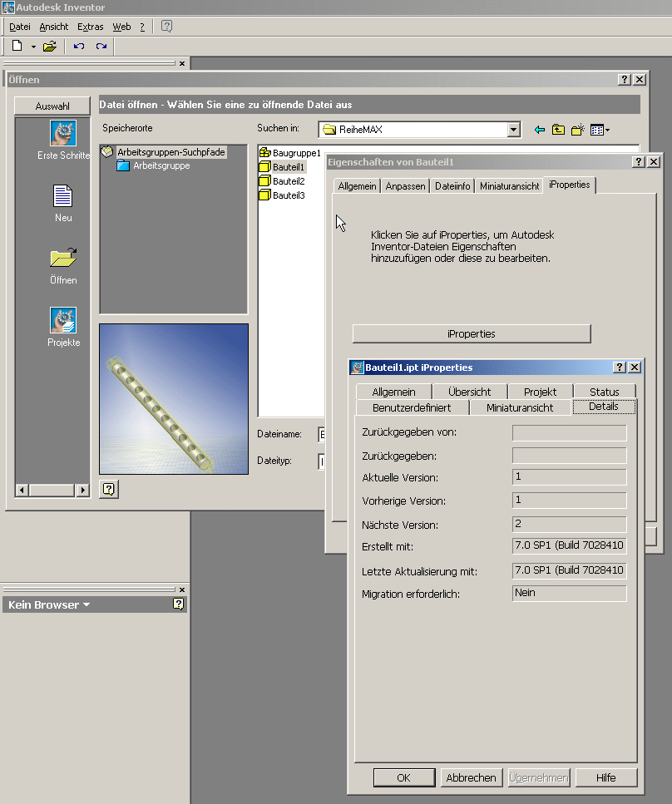
Task: Select Arbeitsgruppe folder in Speicherorte
Action: click(x=161, y=165)
